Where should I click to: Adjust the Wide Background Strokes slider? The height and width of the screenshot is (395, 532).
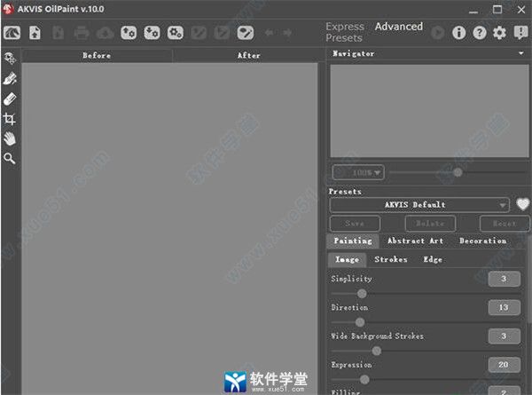[x=376, y=351]
